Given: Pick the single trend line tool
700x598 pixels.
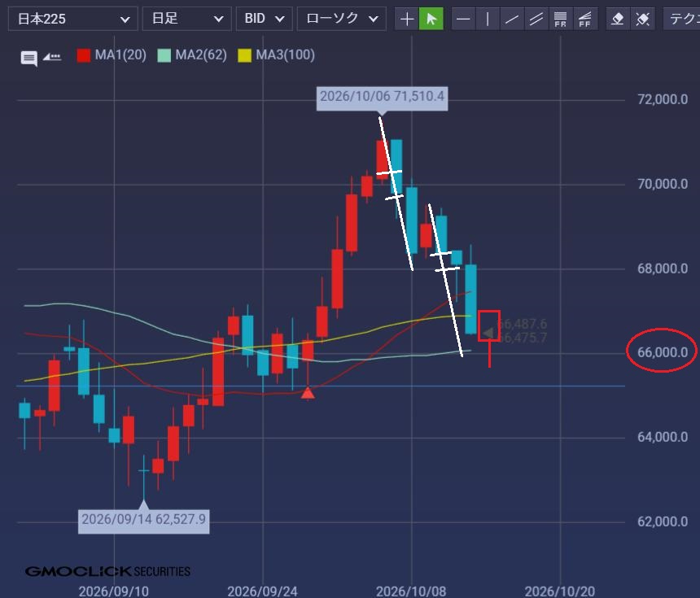Looking at the screenshot, I should 512,20.
